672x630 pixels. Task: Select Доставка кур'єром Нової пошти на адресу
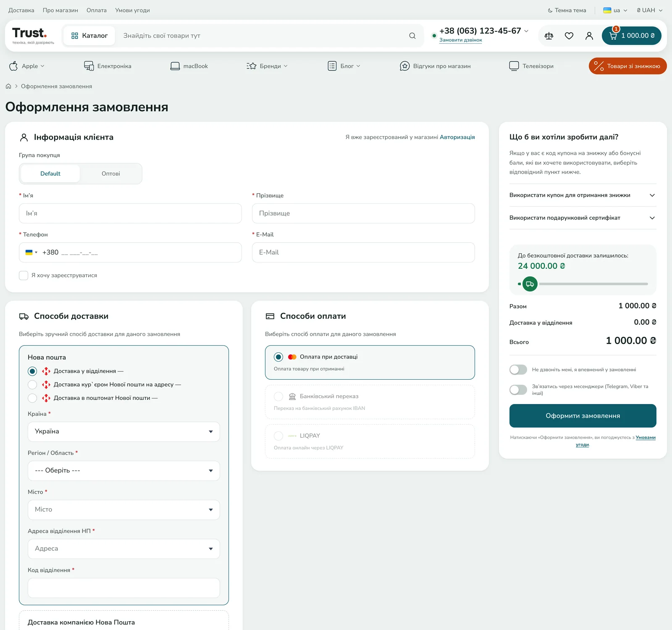[x=32, y=385]
